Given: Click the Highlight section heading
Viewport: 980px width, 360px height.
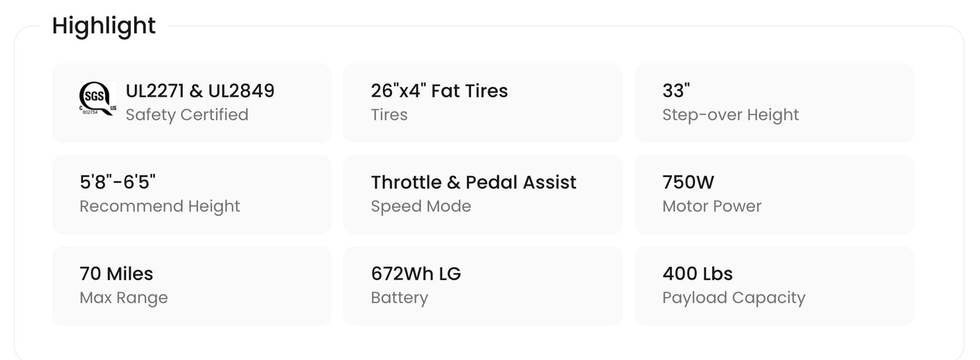Looking at the screenshot, I should pyautogui.click(x=104, y=26).
